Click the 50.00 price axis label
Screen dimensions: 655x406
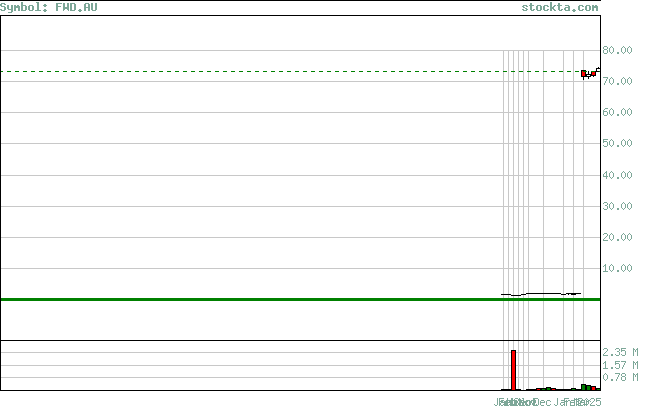point(617,143)
